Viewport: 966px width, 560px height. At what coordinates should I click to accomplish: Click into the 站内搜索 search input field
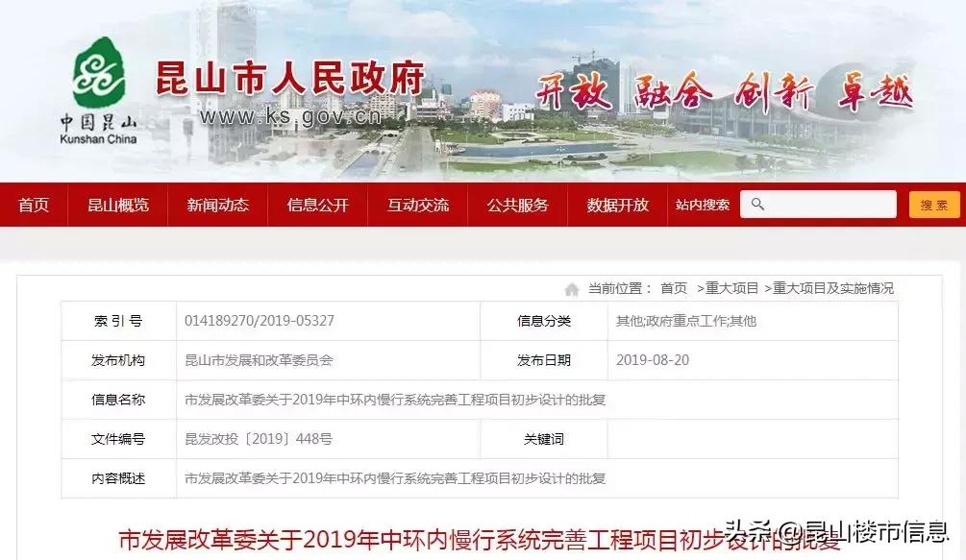click(x=818, y=205)
